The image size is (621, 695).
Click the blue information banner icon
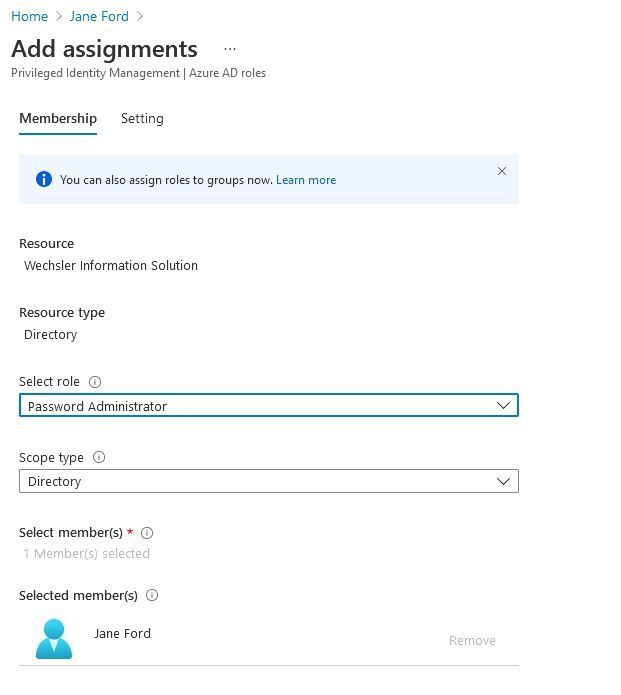43,180
